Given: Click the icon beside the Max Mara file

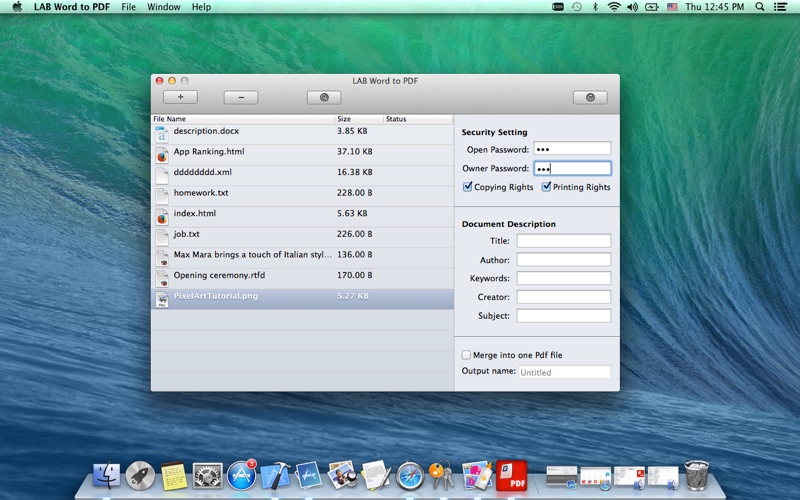Looking at the screenshot, I should (162, 258).
